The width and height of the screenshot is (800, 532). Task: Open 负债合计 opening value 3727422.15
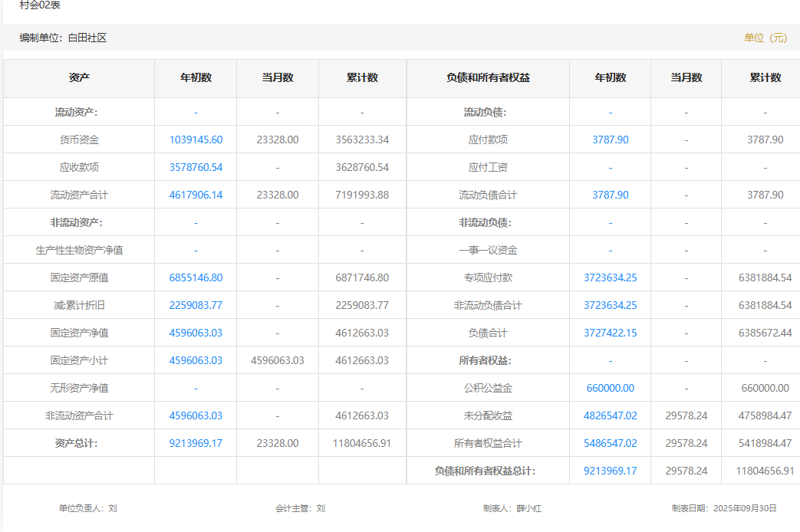(610, 333)
